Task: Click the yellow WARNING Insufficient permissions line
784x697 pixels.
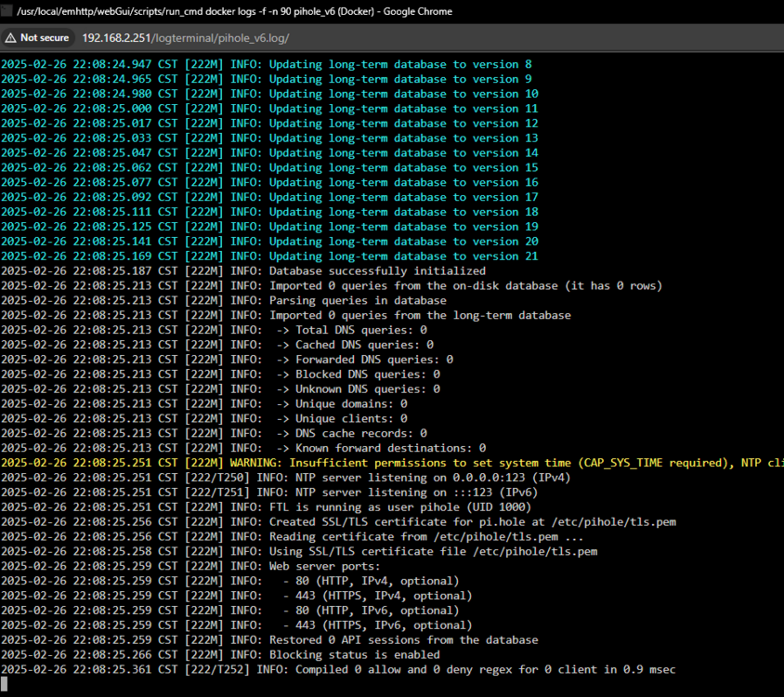Action: click(393, 463)
